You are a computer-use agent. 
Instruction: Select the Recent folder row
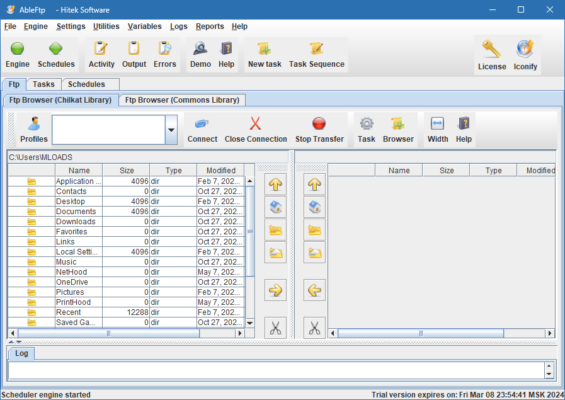click(x=126, y=312)
